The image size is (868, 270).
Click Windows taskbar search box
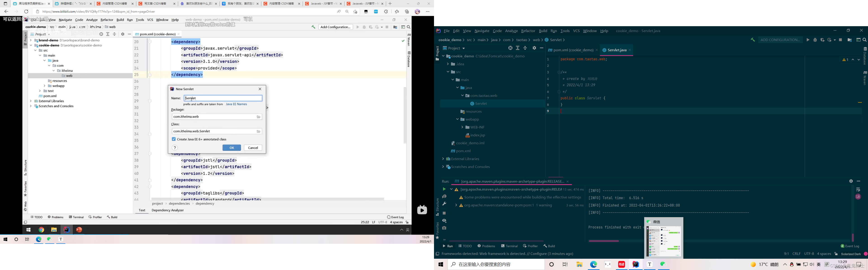click(x=496, y=264)
